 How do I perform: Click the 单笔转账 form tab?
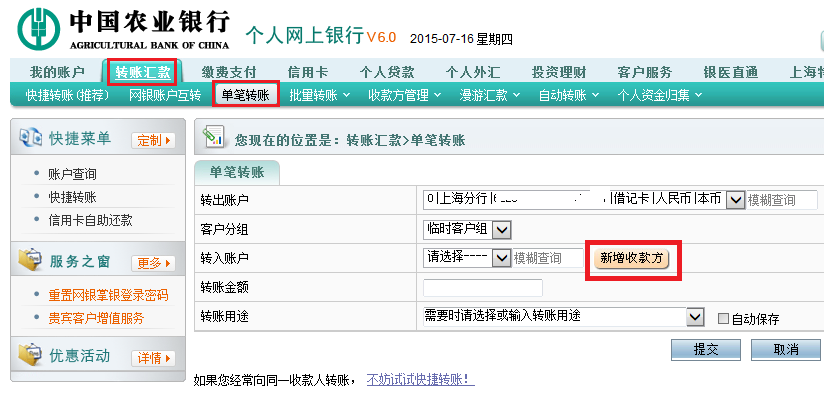point(237,172)
